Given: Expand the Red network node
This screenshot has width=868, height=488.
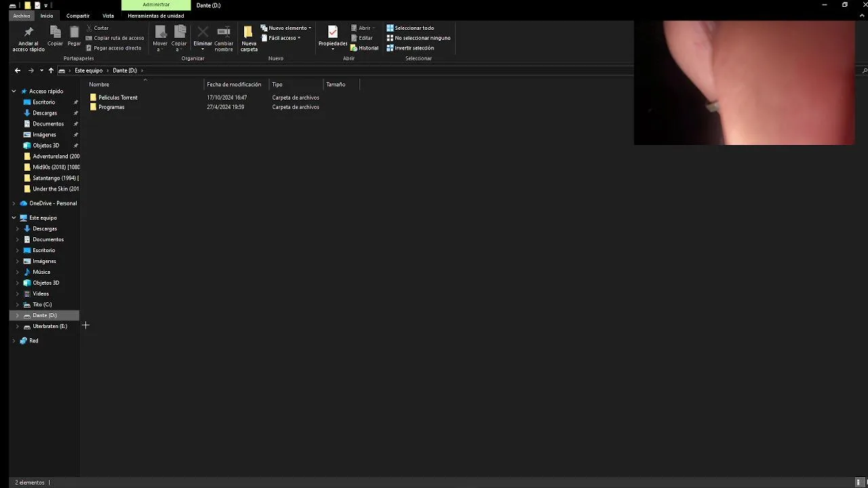Looking at the screenshot, I should [14, 341].
